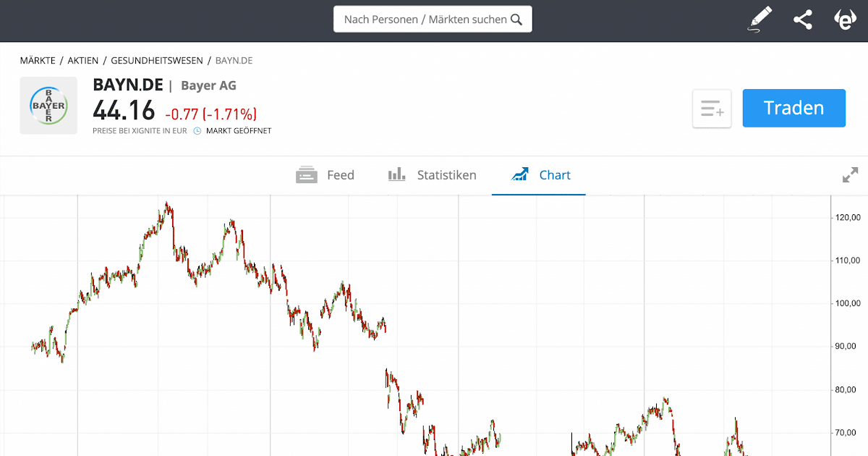Open the eToro bull logo icon

pos(845,20)
